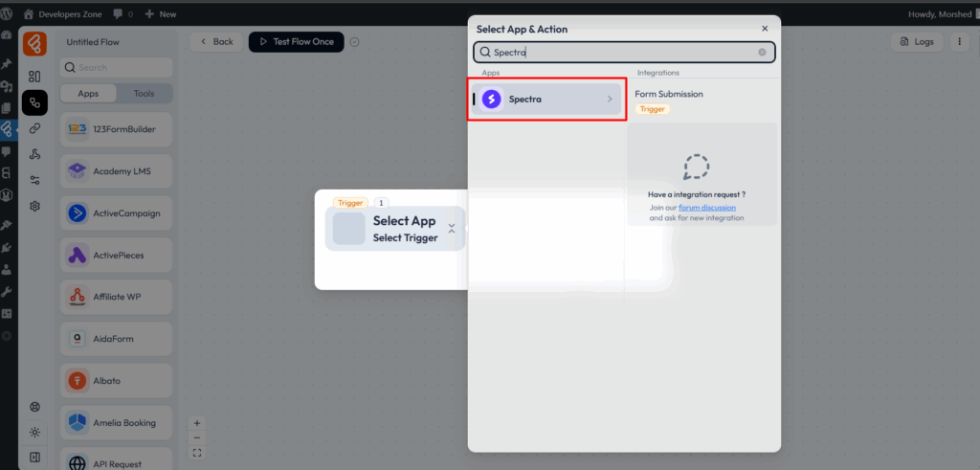
Task: Fit the canvas to view
Action: tap(197, 452)
